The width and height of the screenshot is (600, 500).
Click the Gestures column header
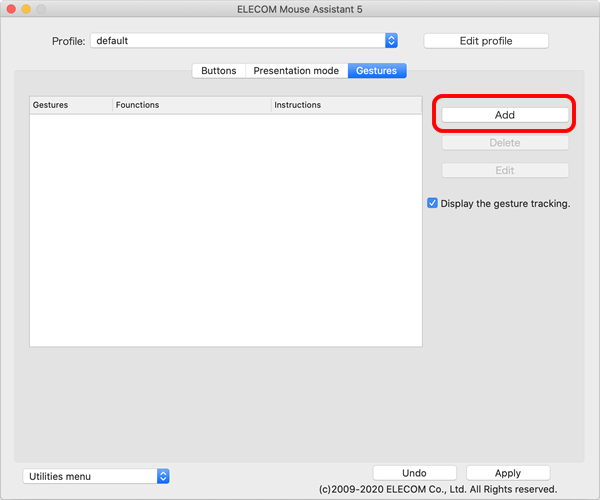[71, 105]
